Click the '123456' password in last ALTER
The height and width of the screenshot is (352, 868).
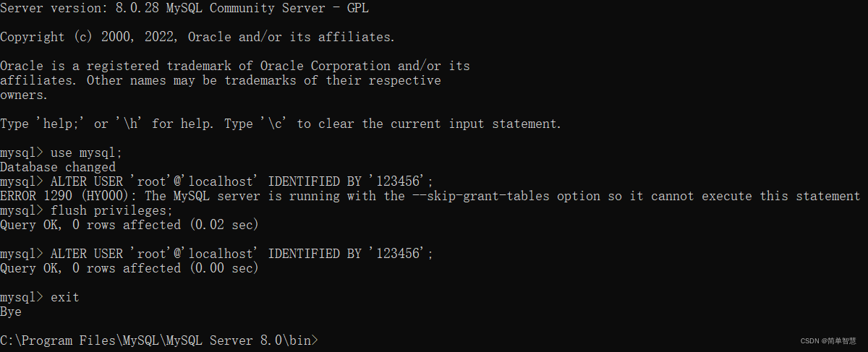398,254
